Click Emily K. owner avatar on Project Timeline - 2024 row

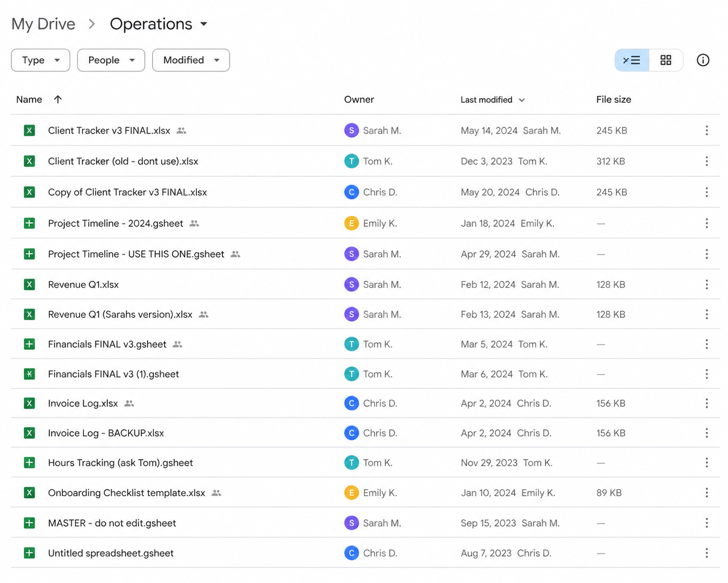(352, 223)
